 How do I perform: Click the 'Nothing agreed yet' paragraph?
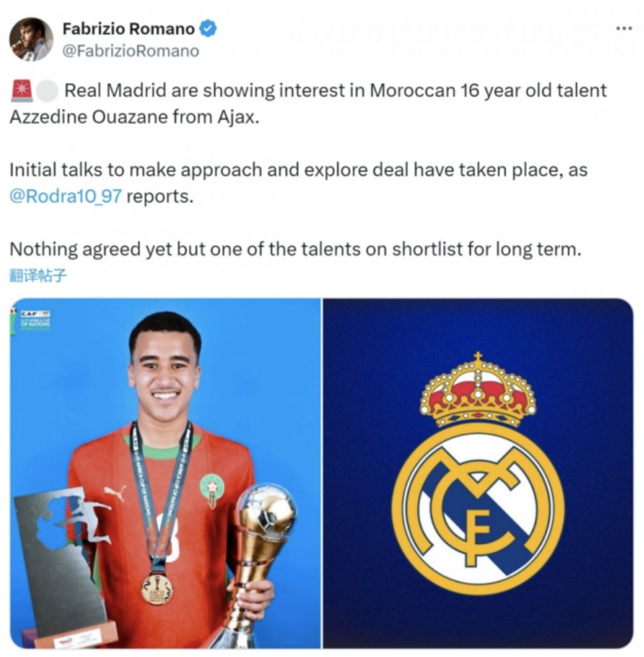coord(296,250)
